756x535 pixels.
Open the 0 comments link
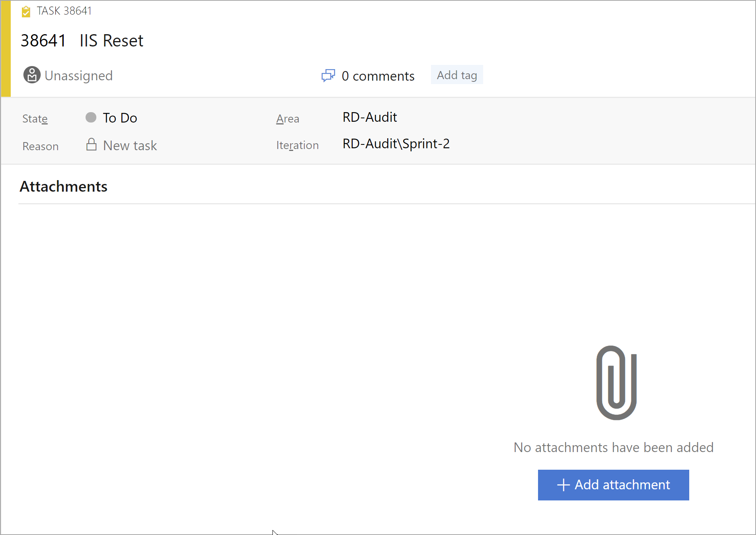point(378,76)
